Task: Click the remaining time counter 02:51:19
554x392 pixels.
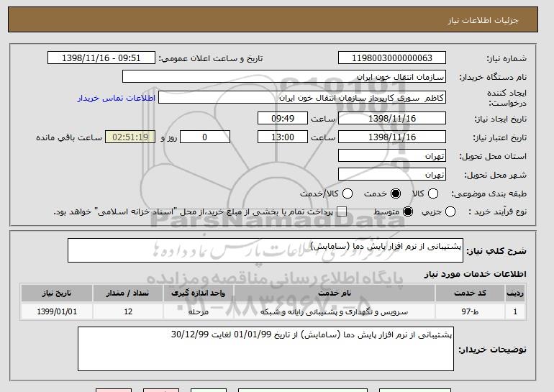Action: click(130, 137)
